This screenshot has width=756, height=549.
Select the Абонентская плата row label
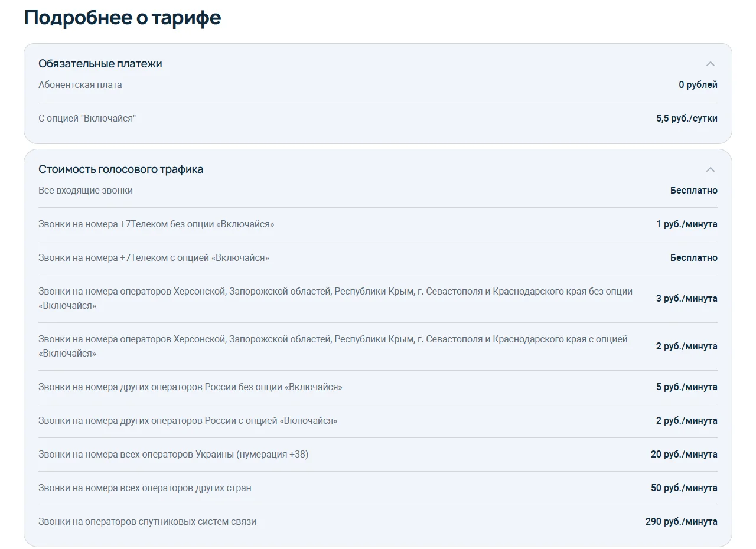pyautogui.click(x=80, y=84)
